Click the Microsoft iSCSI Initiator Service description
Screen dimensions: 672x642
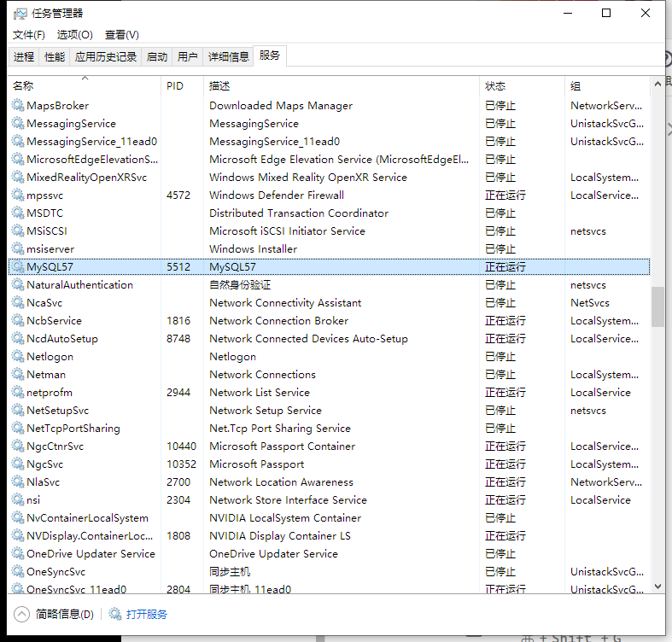click(x=287, y=231)
